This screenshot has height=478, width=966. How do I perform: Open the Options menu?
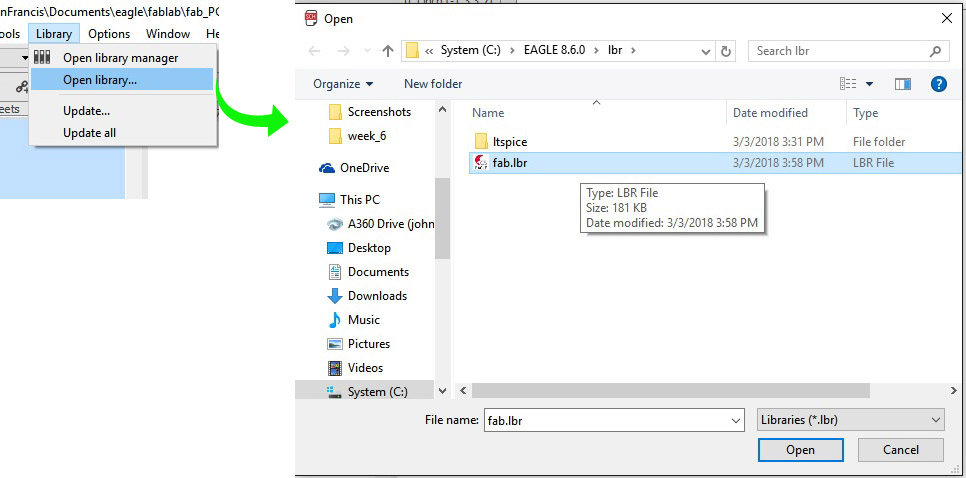point(109,34)
